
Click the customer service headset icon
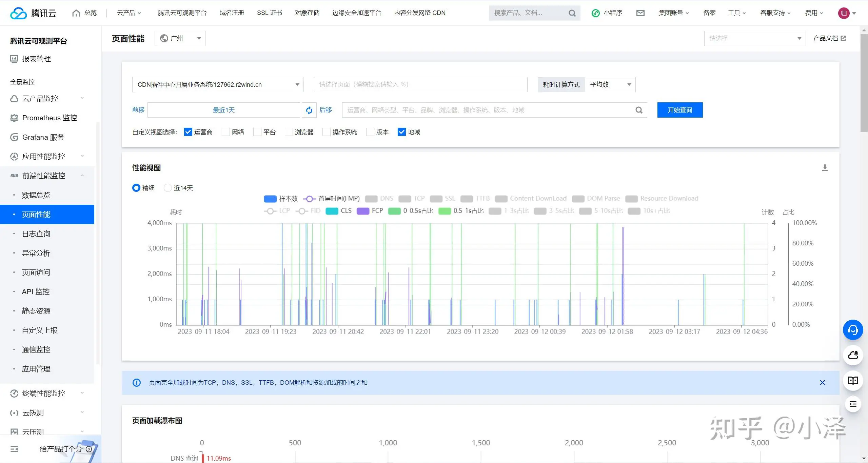853,330
